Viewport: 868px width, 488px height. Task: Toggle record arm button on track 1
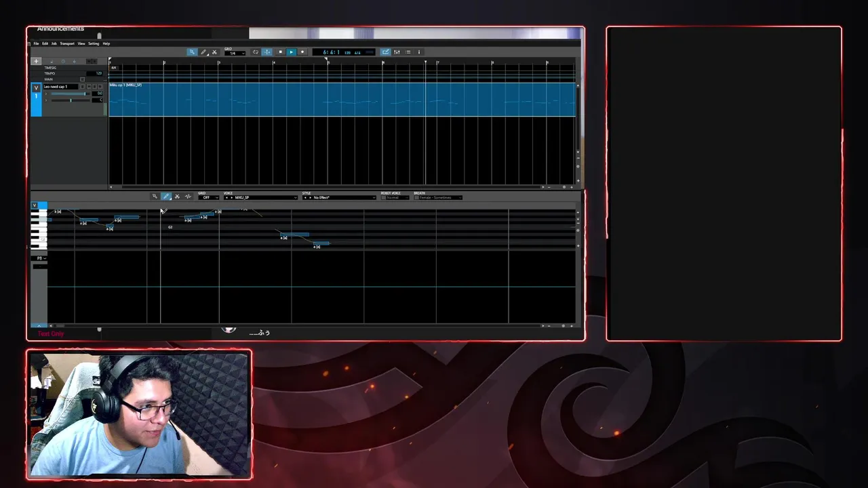(x=100, y=87)
